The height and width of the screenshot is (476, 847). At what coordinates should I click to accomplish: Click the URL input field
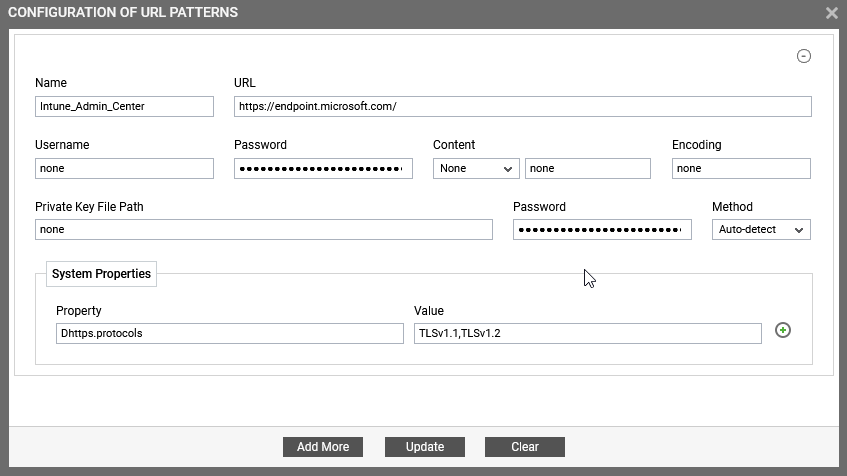pyautogui.click(x=522, y=106)
